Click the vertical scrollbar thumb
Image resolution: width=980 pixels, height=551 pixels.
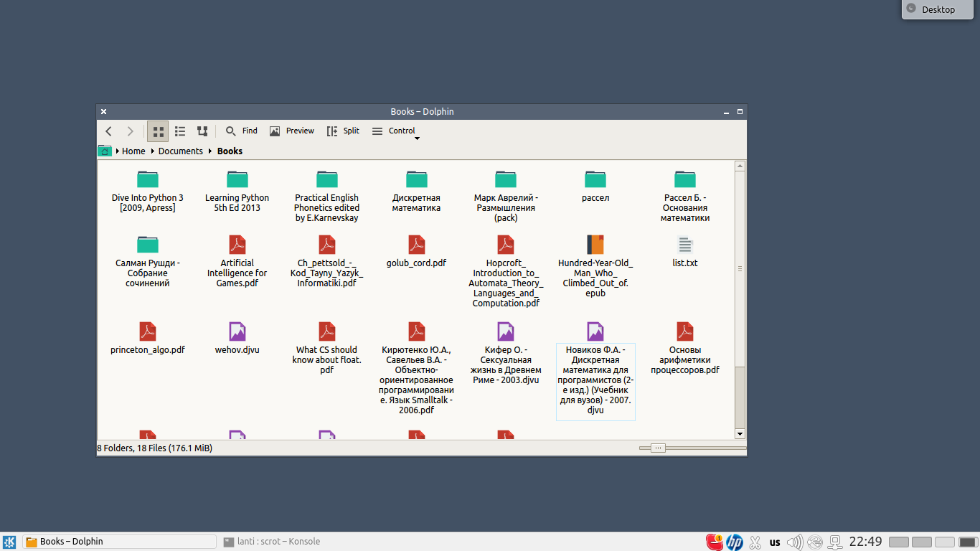(x=740, y=269)
